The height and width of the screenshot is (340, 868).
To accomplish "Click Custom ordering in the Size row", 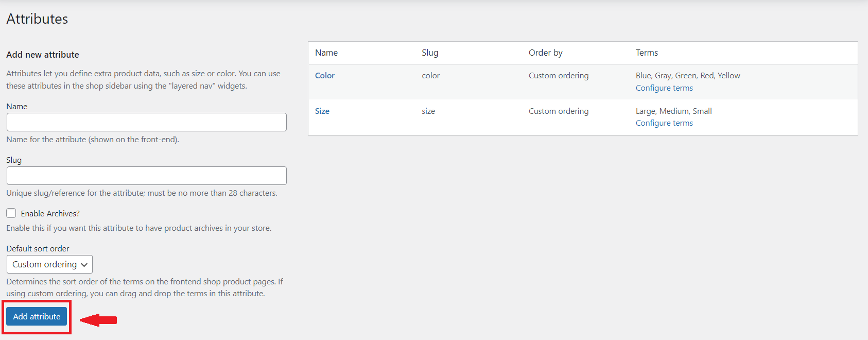I will click(559, 111).
